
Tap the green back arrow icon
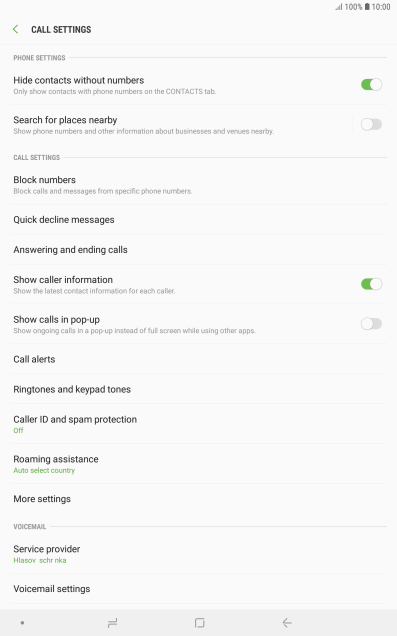pos(15,29)
